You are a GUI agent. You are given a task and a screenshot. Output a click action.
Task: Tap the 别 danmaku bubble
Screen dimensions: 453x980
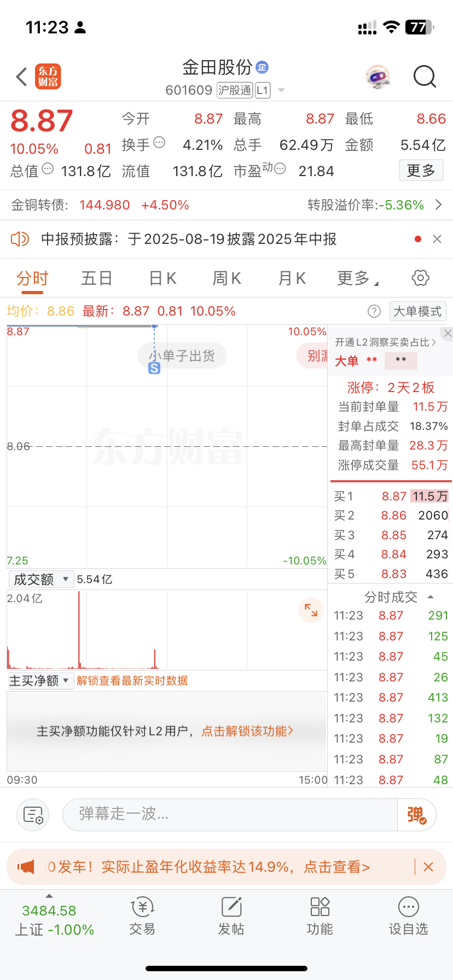click(312, 356)
